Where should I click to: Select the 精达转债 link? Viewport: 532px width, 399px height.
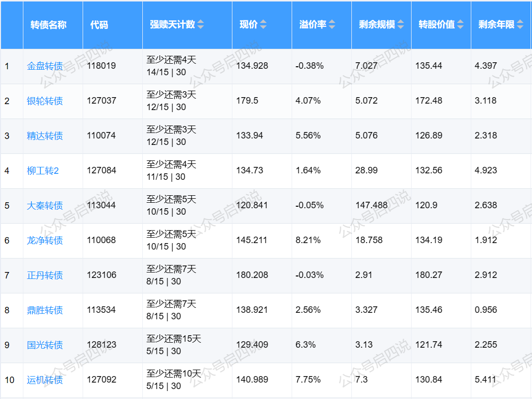(45, 136)
